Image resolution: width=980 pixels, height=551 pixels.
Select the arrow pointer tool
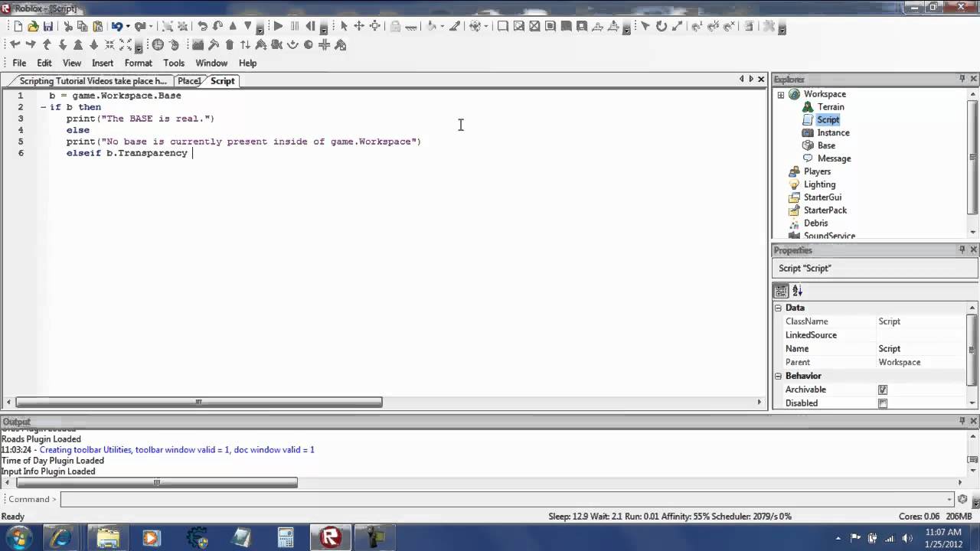point(344,26)
